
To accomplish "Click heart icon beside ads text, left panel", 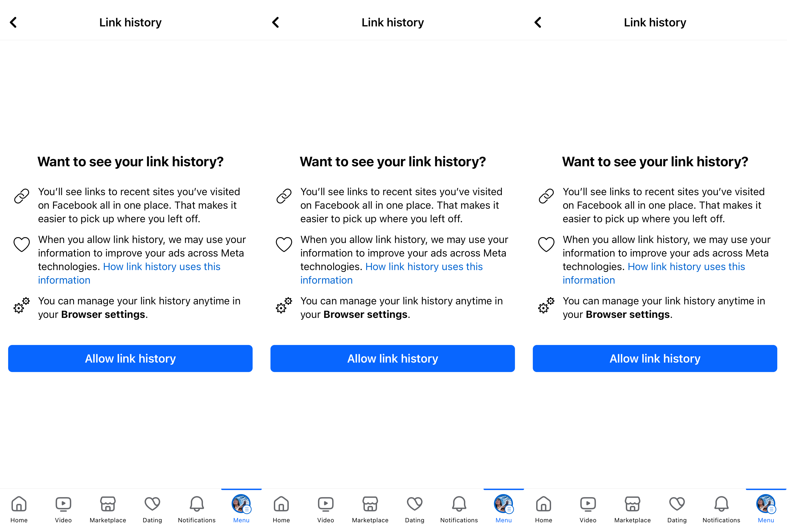I will point(22,244).
